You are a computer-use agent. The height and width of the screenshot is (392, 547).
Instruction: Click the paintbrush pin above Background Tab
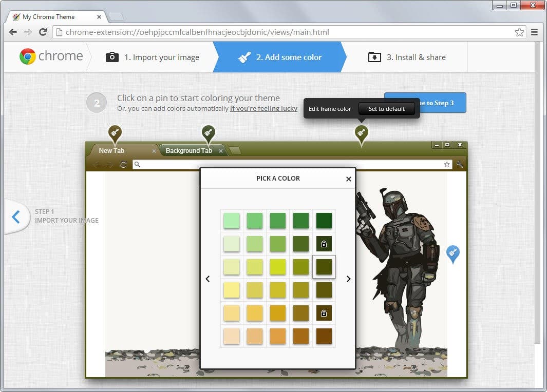208,134
